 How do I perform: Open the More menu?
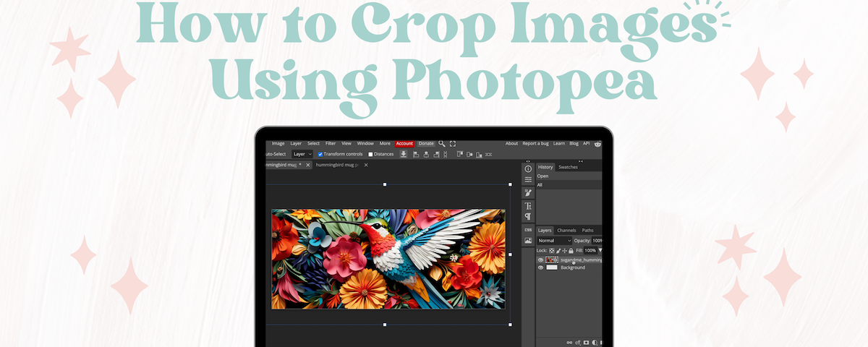[x=385, y=144]
